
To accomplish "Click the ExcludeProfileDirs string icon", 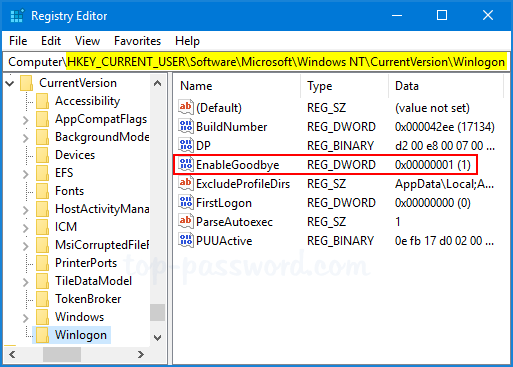I will (186, 183).
